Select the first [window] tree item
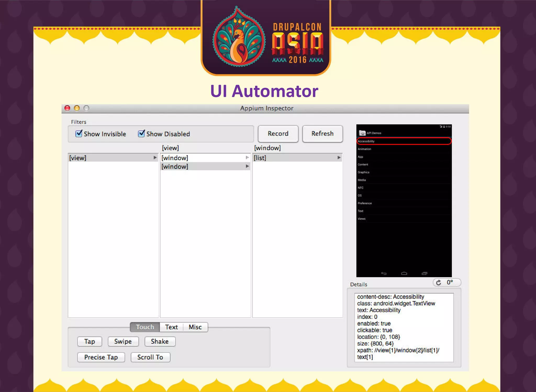 (175, 158)
